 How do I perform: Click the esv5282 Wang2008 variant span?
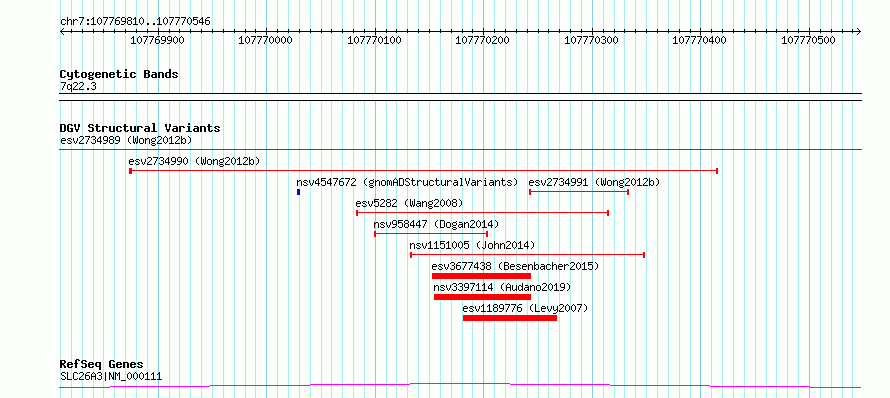pos(482,213)
